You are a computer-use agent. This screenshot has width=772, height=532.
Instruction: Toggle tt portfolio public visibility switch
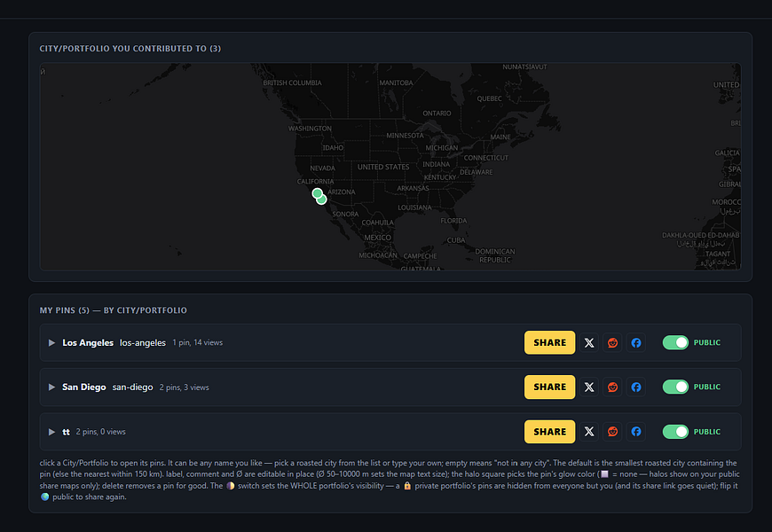[675, 432]
